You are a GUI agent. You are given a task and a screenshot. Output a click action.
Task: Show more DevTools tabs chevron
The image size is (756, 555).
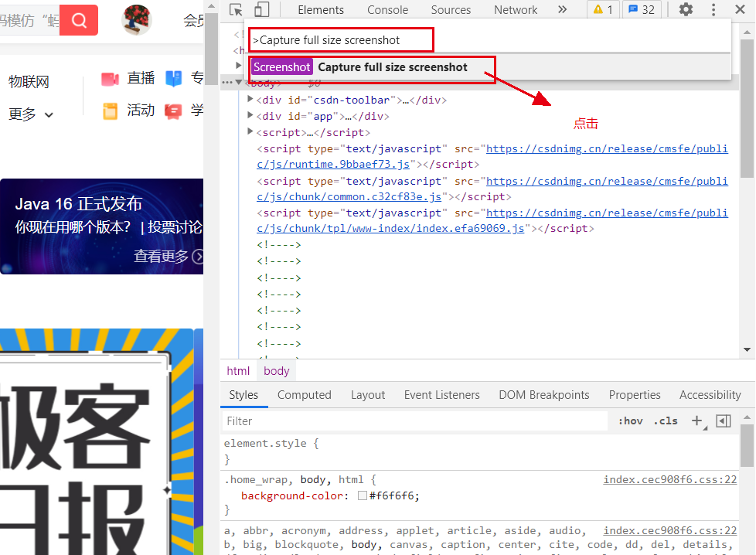tap(562, 9)
